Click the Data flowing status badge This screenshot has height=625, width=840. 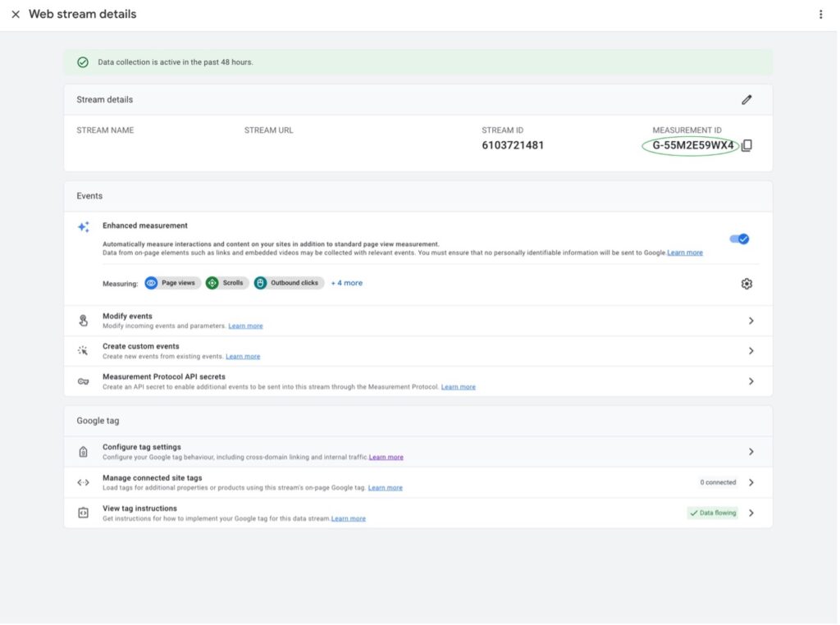[x=712, y=513]
